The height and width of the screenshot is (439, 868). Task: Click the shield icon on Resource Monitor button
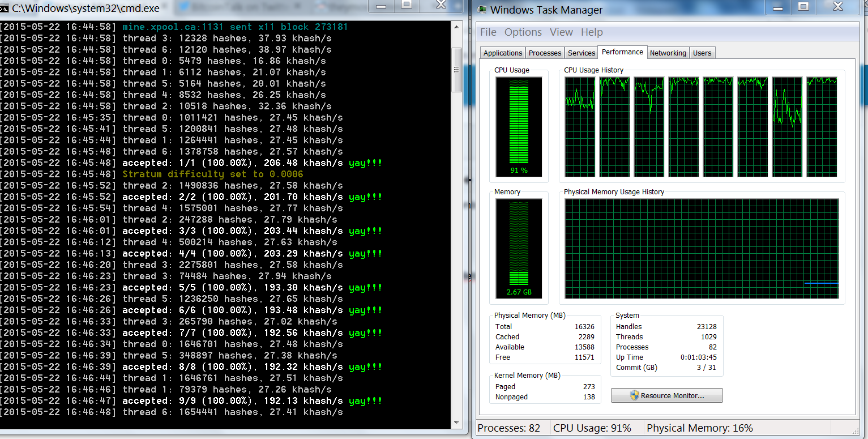click(x=634, y=395)
